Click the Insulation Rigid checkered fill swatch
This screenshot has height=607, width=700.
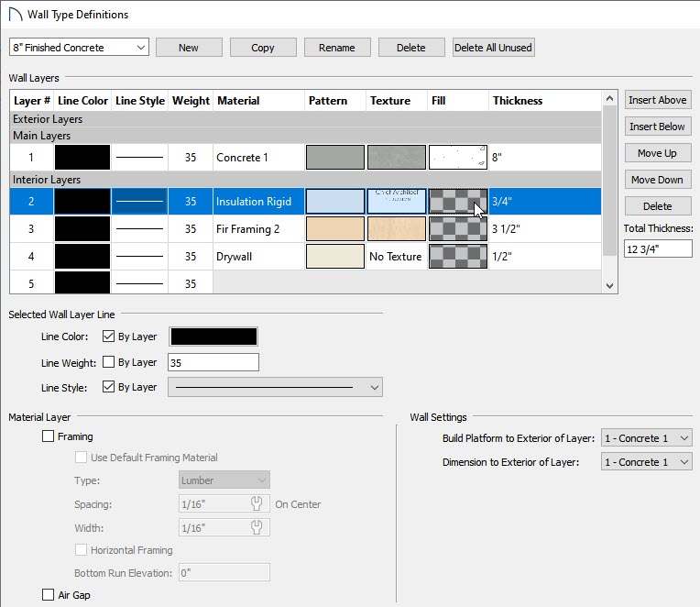(x=458, y=202)
